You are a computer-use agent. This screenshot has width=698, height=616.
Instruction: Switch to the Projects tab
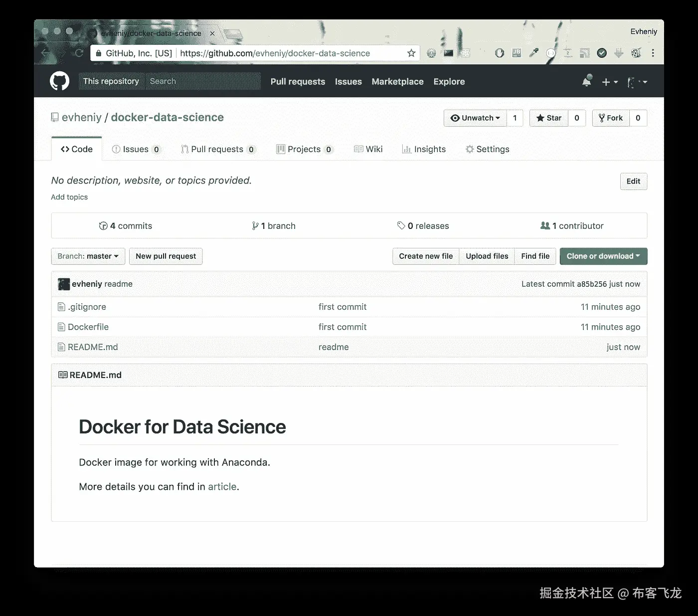click(x=305, y=149)
